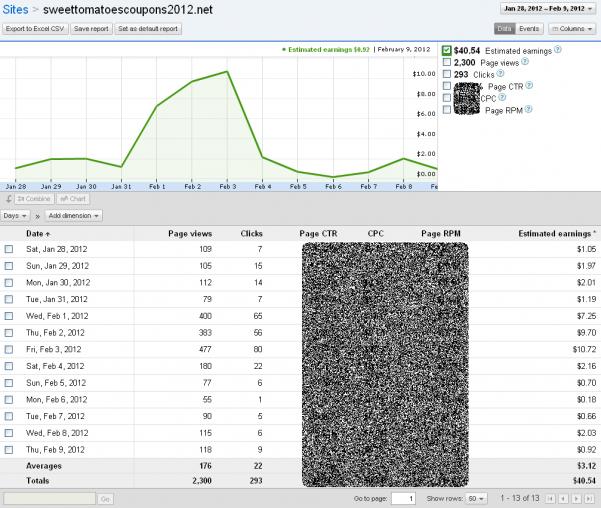Check the Clicks metric checkbox

[x=447, y=74]
